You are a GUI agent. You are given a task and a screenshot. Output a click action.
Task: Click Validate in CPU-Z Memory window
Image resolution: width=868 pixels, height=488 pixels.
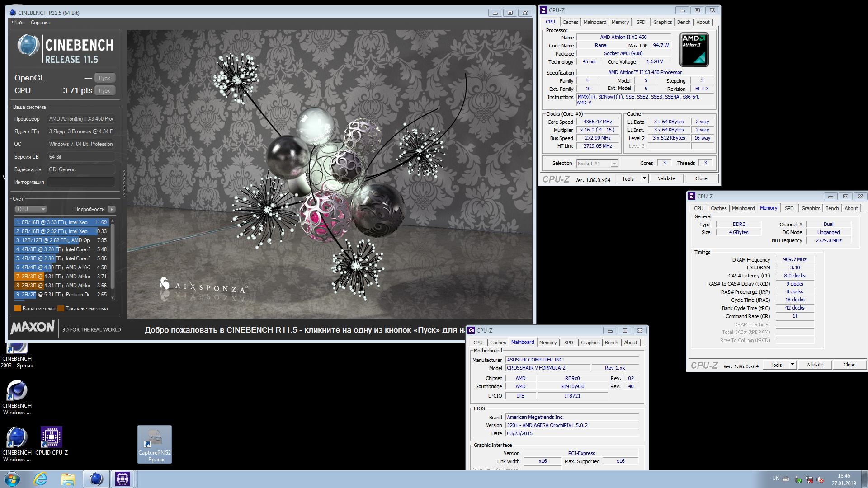pos(815,365)
